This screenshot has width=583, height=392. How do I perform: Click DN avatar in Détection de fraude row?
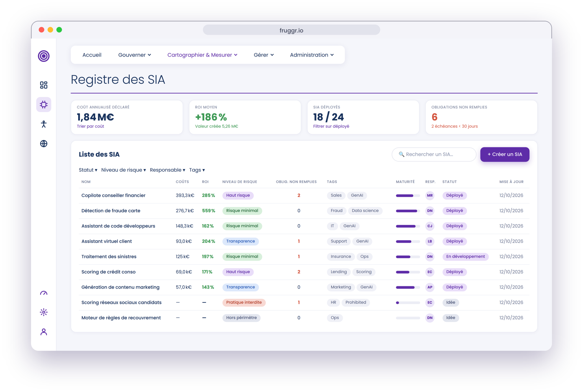click(x=430, y=211)
